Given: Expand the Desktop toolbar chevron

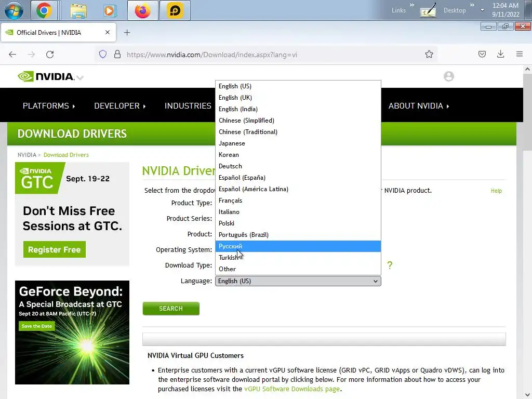Looking at the screenshot, I should pyautogui.click(x=472, y=5).
